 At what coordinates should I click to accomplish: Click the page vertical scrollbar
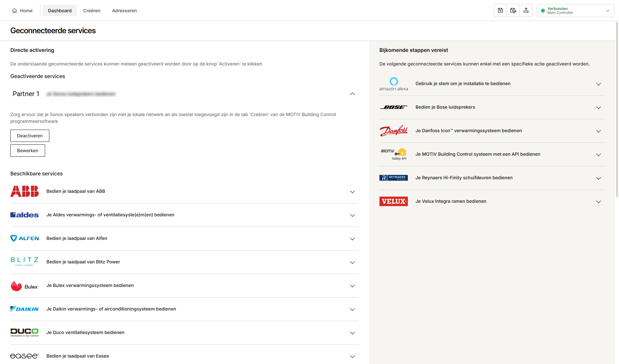617,110
